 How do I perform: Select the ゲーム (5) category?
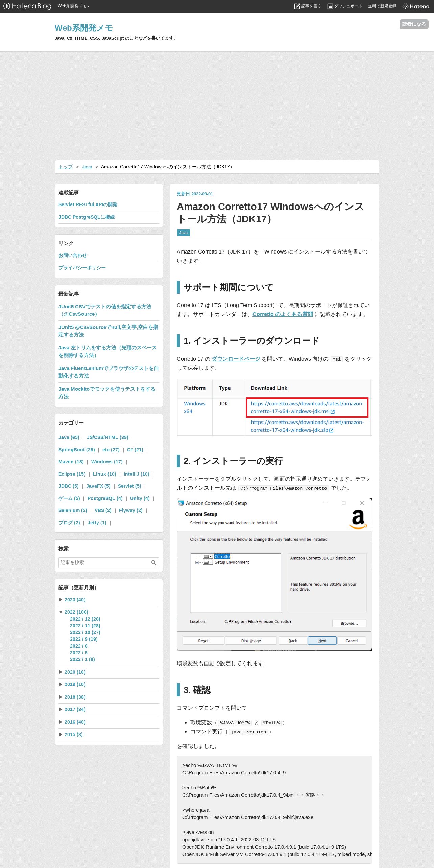(69, 498)
